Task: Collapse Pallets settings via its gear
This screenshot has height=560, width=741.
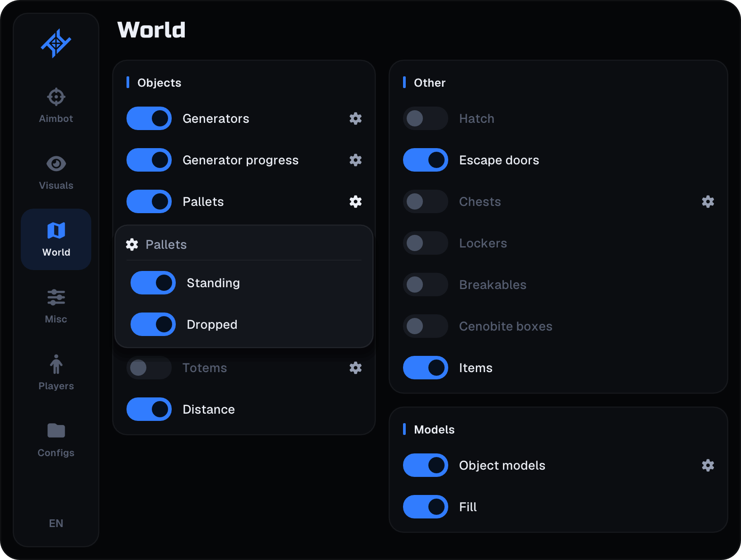Action: (x=356, y=201)
